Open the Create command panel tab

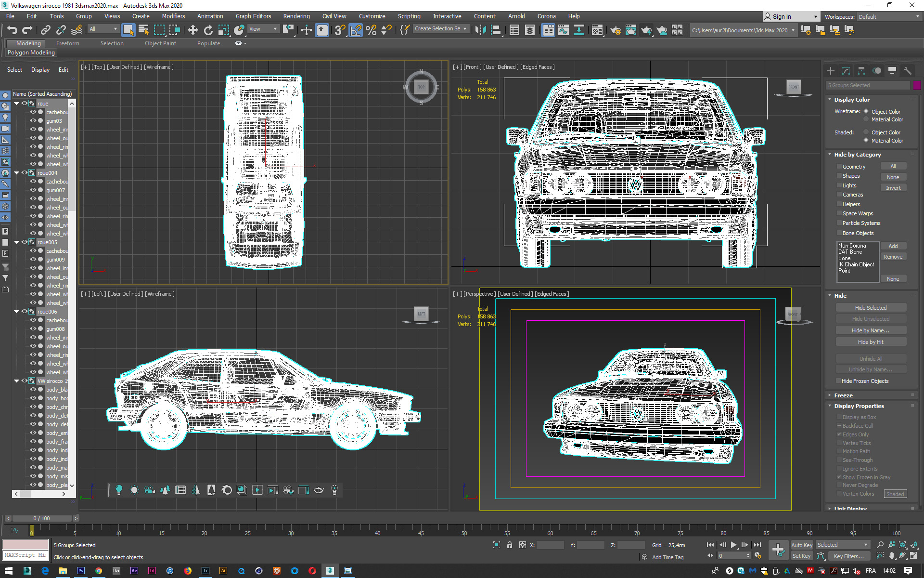point(831,71)
